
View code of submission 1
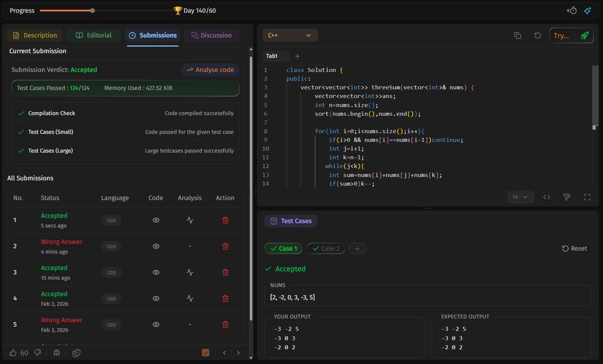[x=156, y=220]
